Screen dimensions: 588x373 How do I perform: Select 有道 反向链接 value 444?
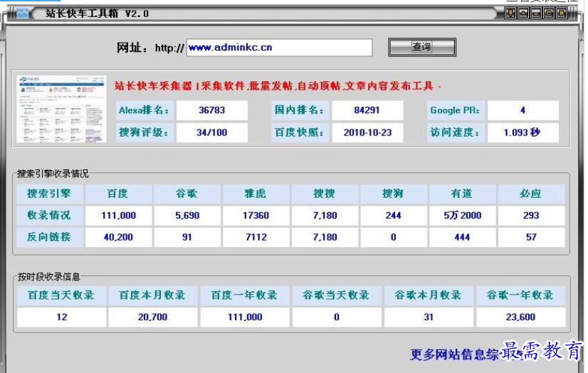click(463, 237)
